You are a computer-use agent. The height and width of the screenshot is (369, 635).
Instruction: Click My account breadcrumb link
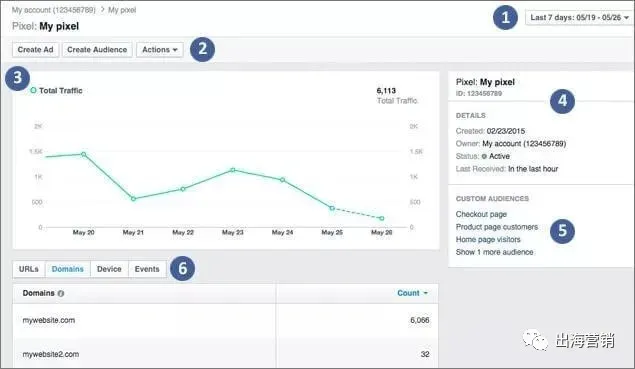(x=53, y=10)
